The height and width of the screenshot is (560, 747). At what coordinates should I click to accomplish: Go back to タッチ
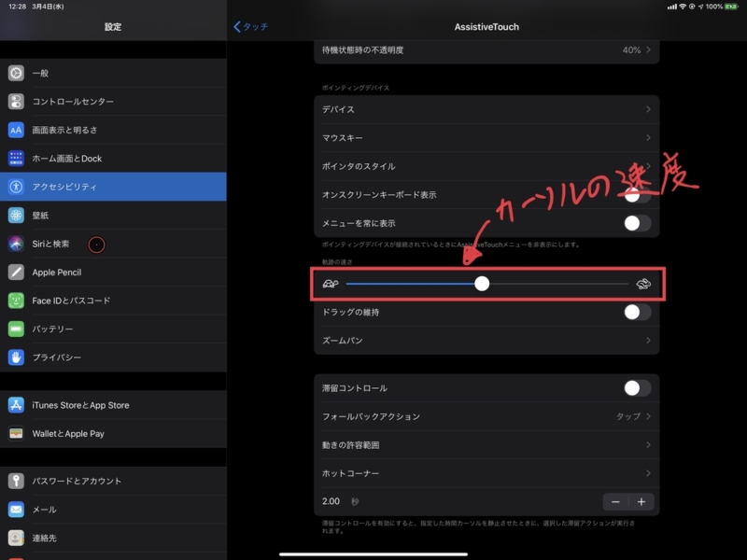[250, 27]
